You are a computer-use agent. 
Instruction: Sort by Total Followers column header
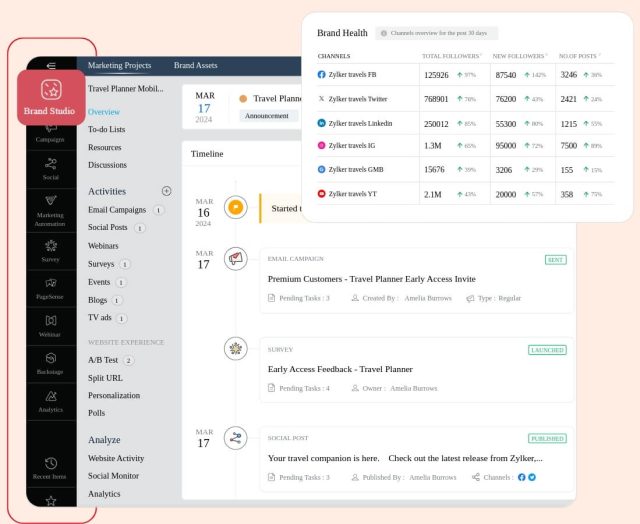tap(451, 56)
